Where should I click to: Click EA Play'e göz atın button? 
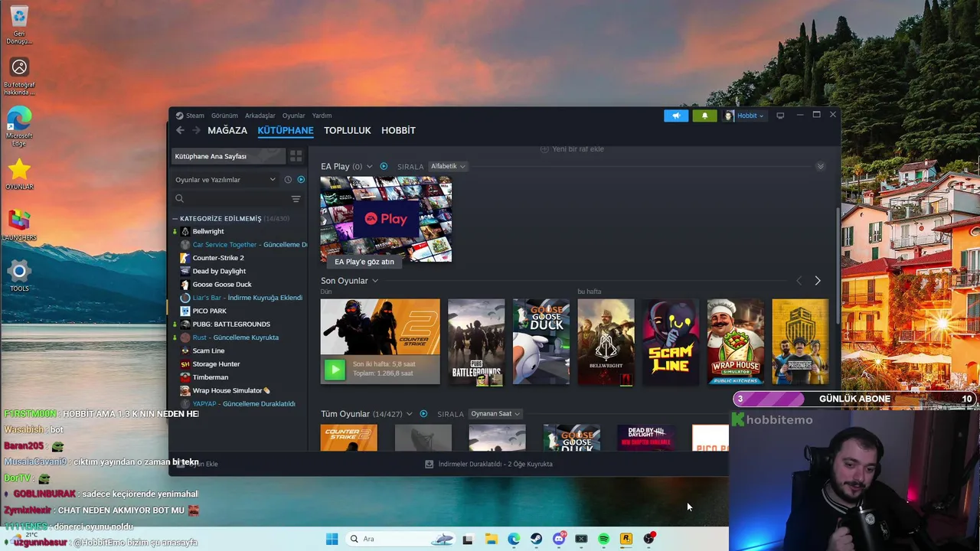(364, 262)
